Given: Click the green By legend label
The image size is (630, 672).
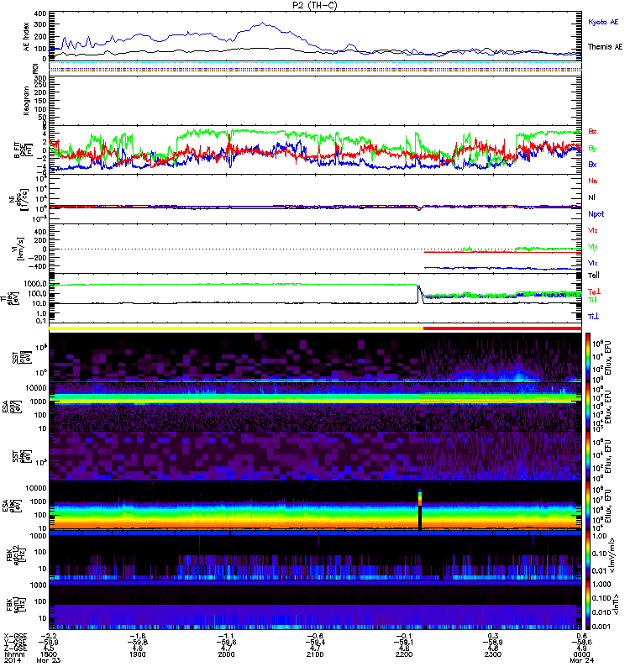Looking at the screenshot, I should (x=592, y=148).
